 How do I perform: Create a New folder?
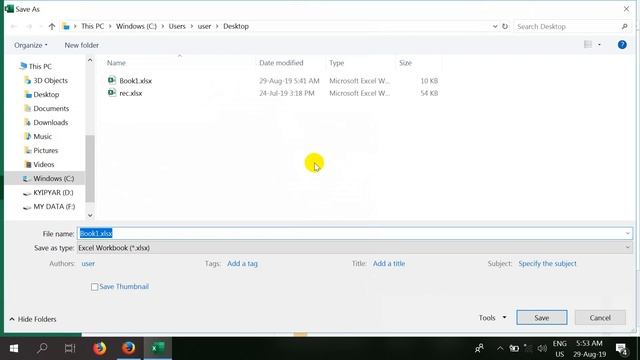(82, 45)
